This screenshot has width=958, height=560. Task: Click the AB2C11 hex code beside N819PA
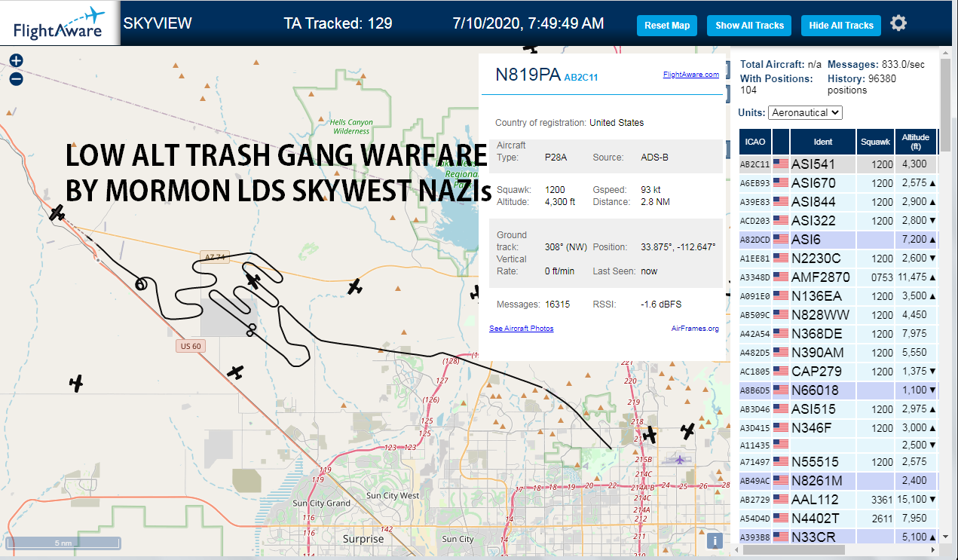point(581,77)
